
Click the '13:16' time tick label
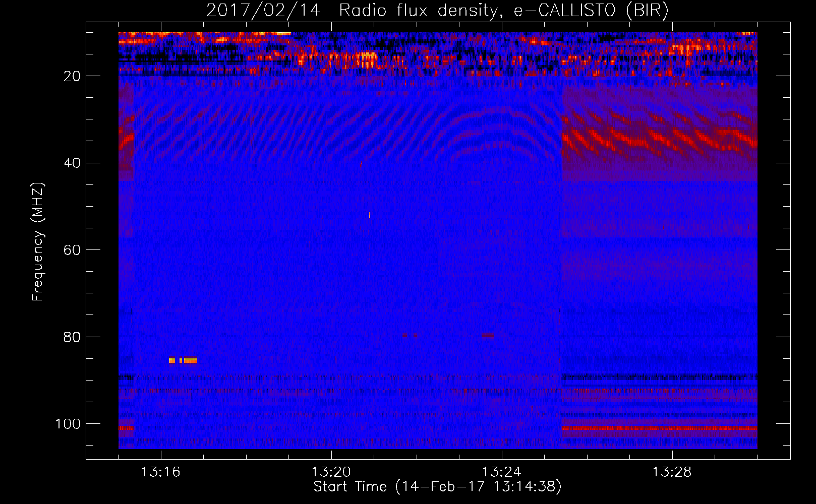161,472
